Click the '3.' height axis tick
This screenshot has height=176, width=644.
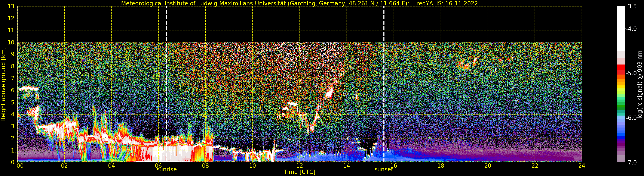point(13,126)
